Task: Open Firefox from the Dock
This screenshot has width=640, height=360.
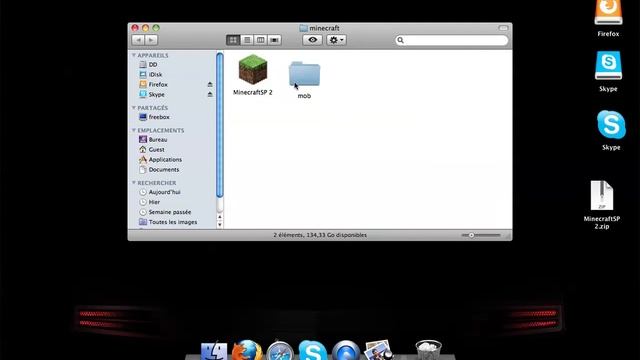Action: tap(247, 350)
